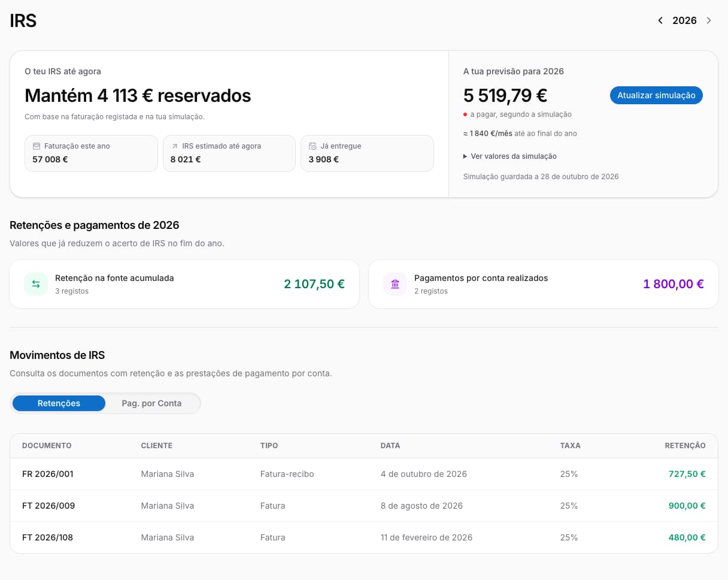728x580 pixels.
Task: Click the Faturação este ano archive icon
Action: pyautogui.click(x=37, y=146)
